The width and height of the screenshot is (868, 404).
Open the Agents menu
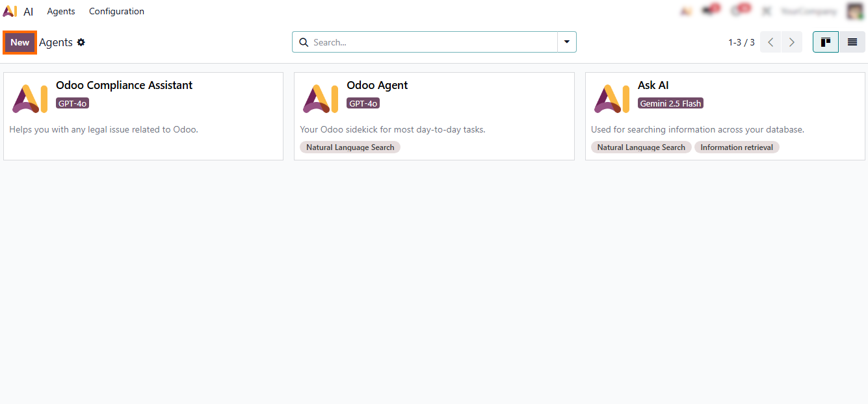pos(61,11)
